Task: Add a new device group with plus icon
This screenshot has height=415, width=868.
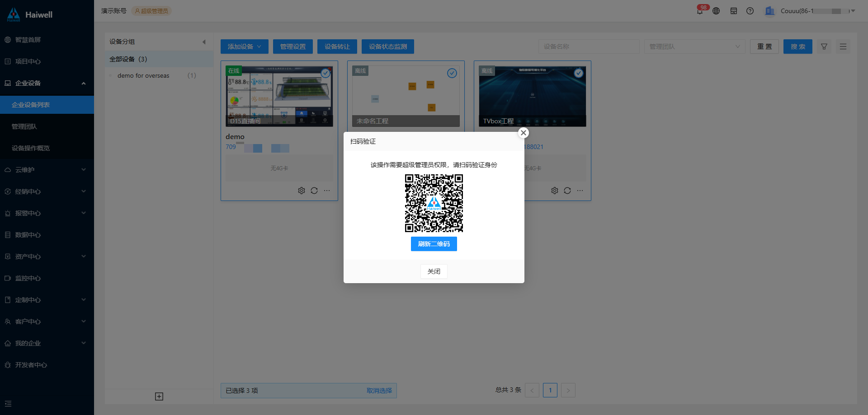Action: [159, 396]
